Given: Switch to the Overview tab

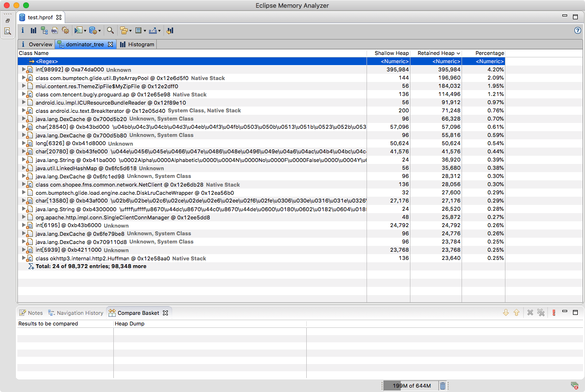Looking at the screenshot, I should click(36, 44).
